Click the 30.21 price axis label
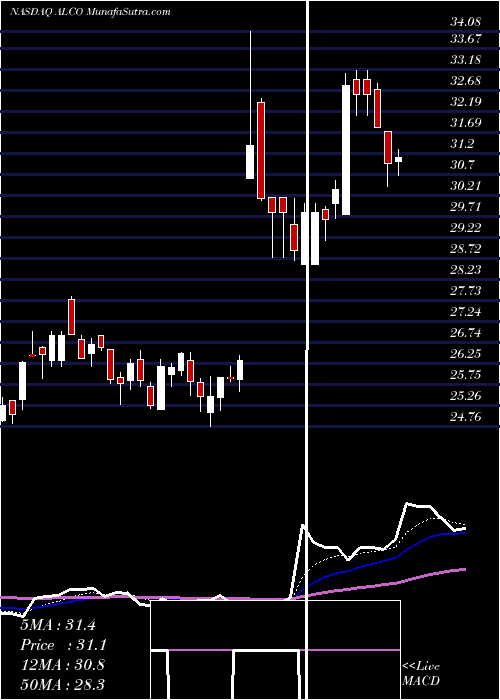 click(465, 186)
